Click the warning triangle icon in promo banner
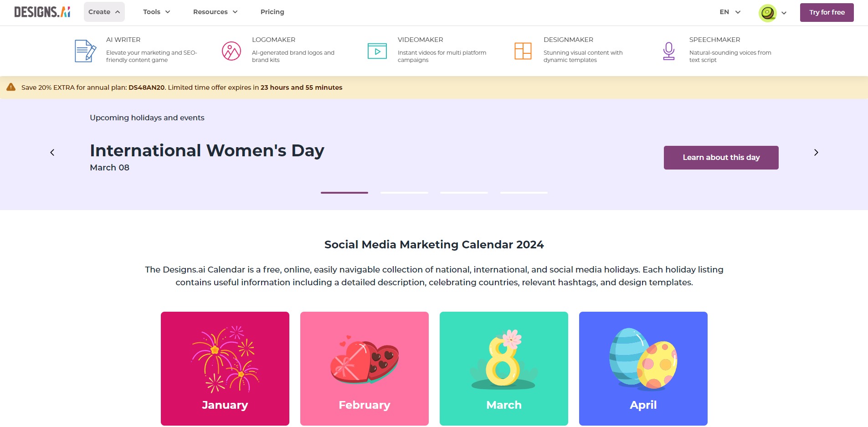 tap(11, 87)
